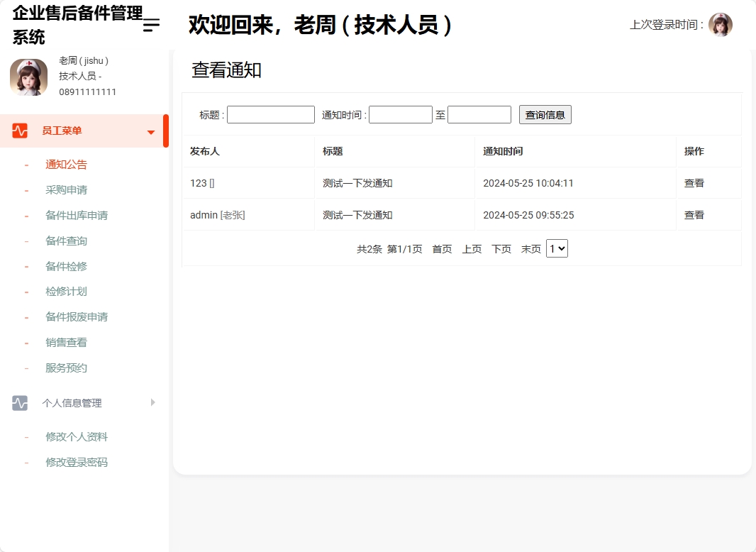
Task: Click the user avatar next to 上次登录时间
Action: tap(721, 24)
